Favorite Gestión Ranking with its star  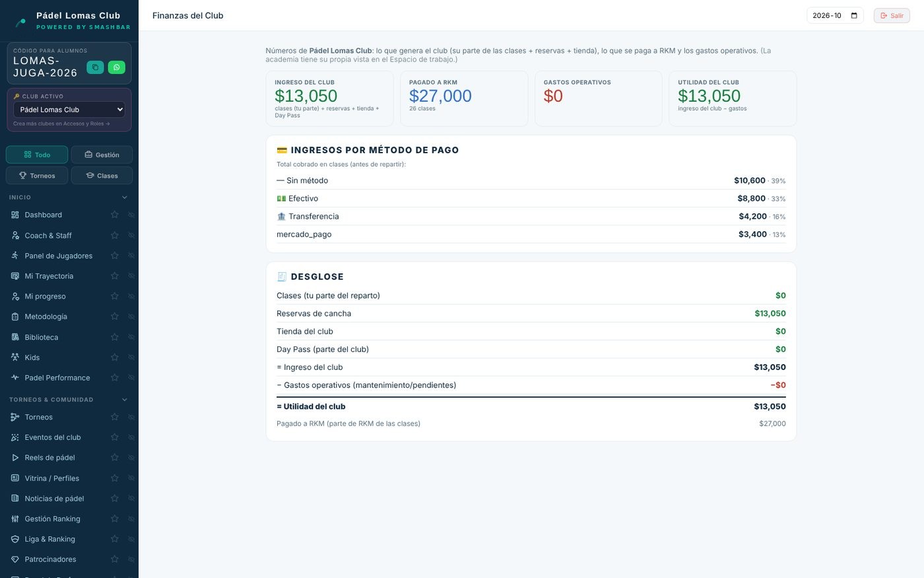pyautogui.click(x=115, y=519)
